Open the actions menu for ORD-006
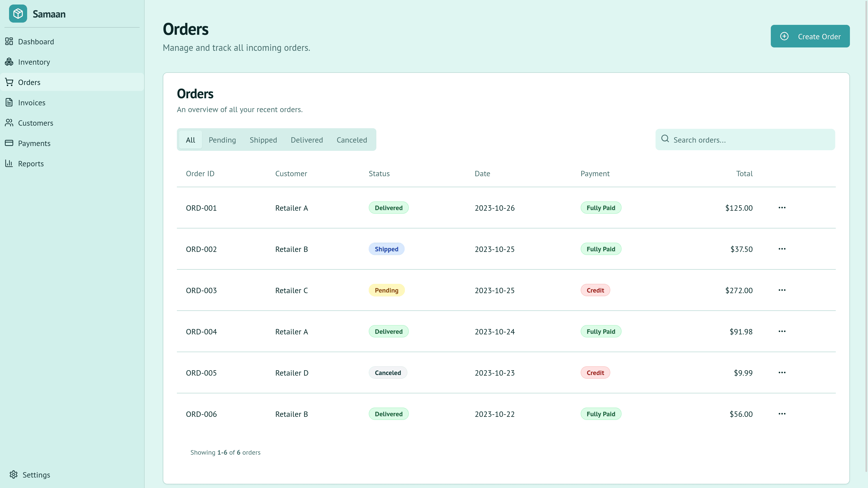The width and height of the screenshot is (868, 488). (782, 414)
